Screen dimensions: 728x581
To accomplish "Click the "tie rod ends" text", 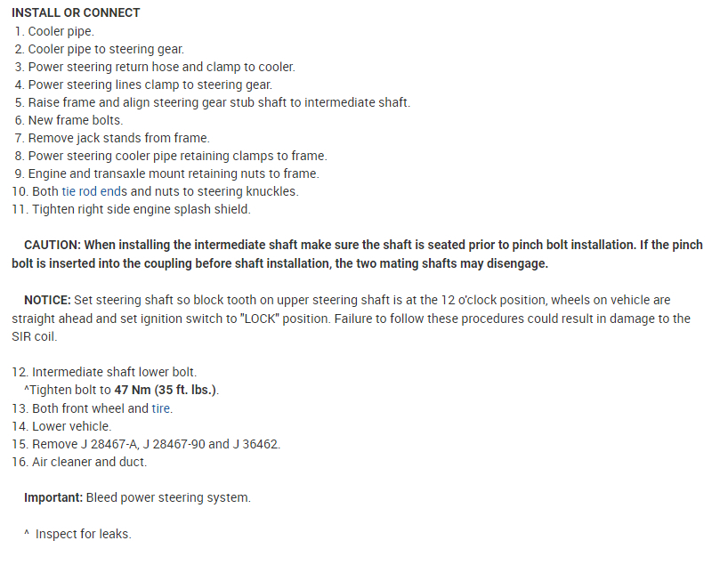I will tap(94, 191).
